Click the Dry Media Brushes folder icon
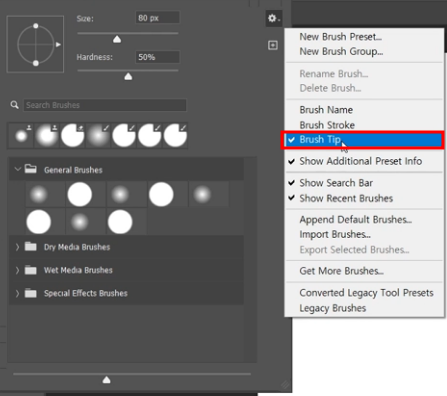This screenshot has height=396, width=447. tap(31, 247)
